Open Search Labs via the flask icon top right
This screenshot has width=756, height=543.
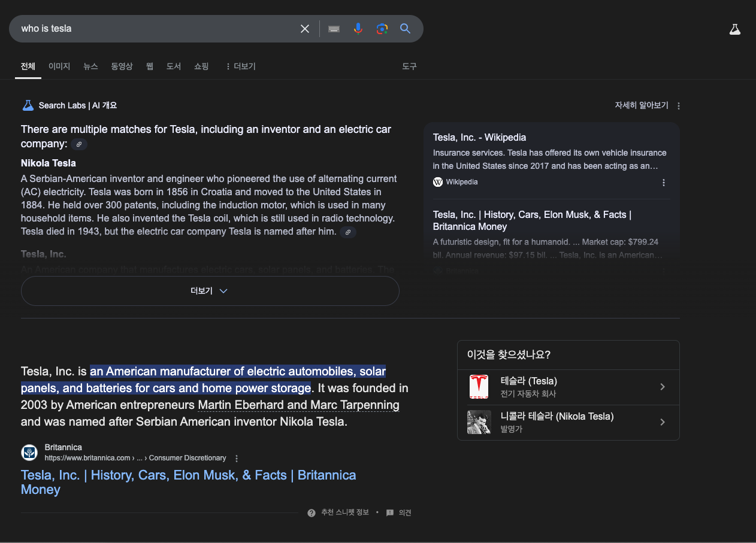735,28
